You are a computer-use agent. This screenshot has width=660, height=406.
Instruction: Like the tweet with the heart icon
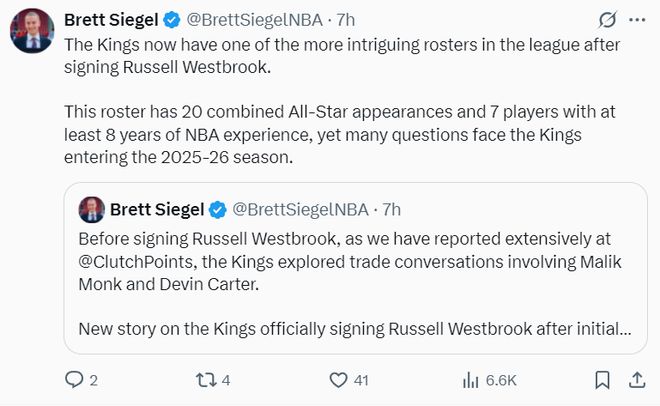(x=339, y=380)
